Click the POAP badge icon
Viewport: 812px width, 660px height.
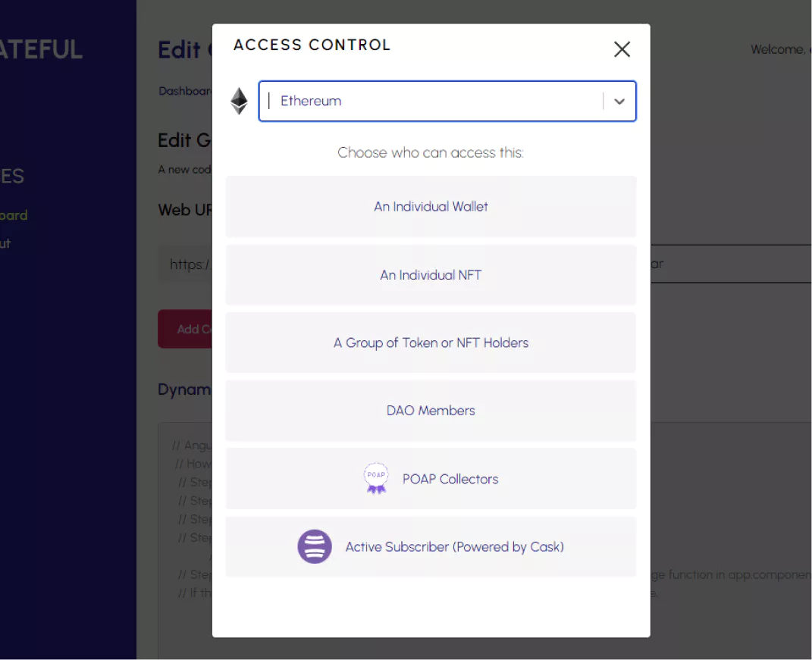coord(376,478)
